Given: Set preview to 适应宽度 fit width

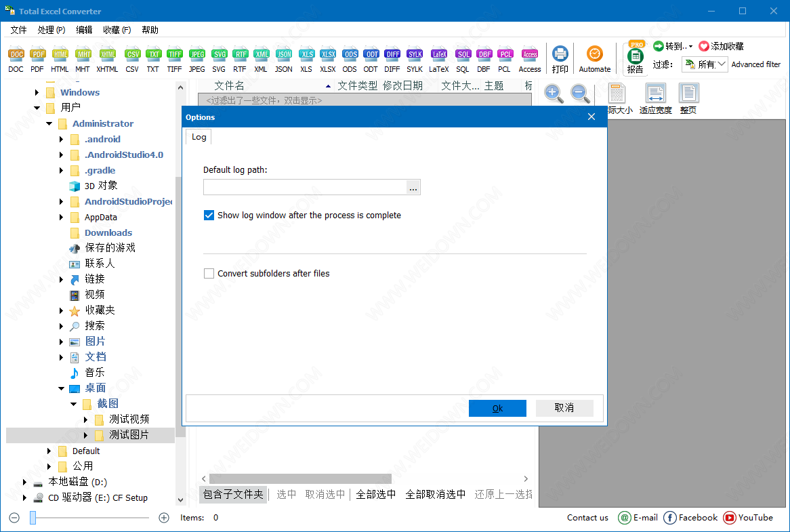Looking at the screenshot, I should pyautogui.click(x=655, y=99).
